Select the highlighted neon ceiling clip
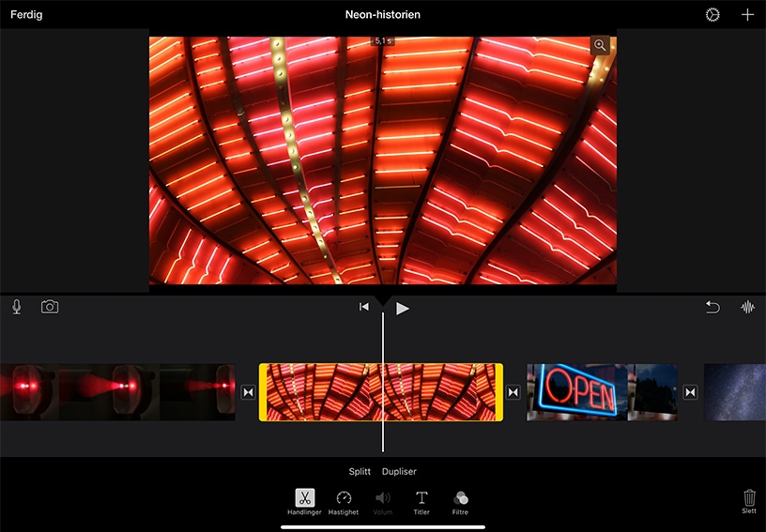 [381, 392]
